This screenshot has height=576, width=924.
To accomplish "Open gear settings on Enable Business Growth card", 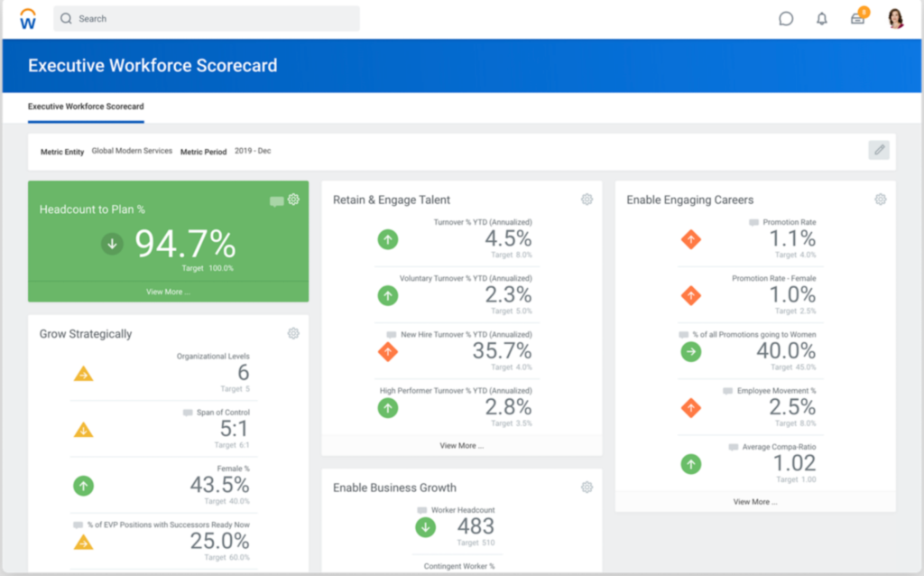I will pyautogui.click(x=587, y=487).
